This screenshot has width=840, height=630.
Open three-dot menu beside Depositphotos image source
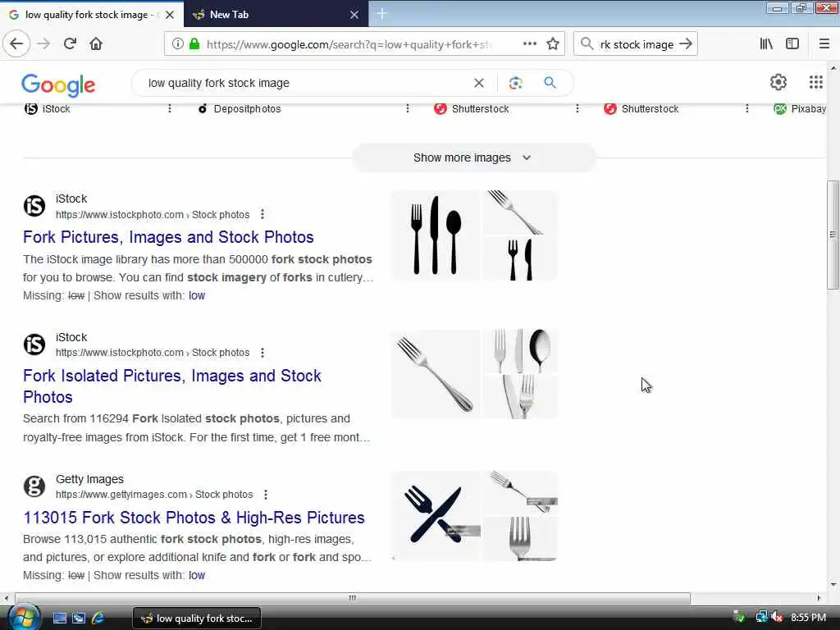(408, 109)
